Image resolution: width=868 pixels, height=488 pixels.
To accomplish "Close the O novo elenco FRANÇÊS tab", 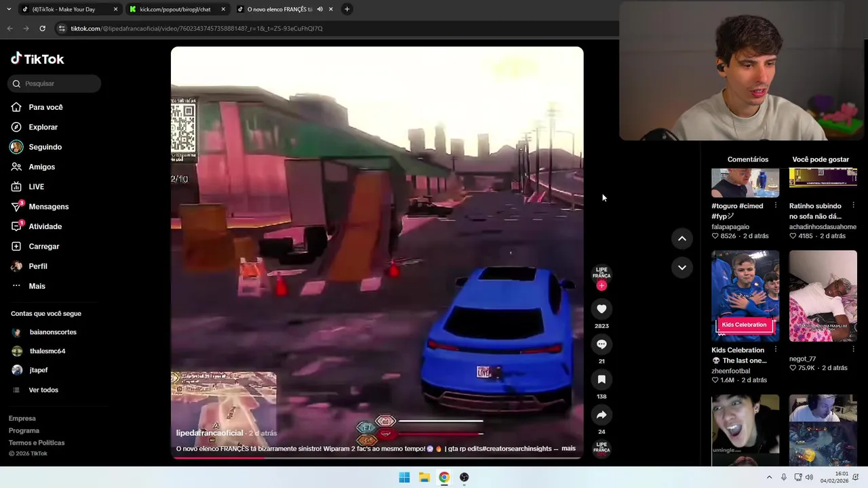I will click(331, 9).
